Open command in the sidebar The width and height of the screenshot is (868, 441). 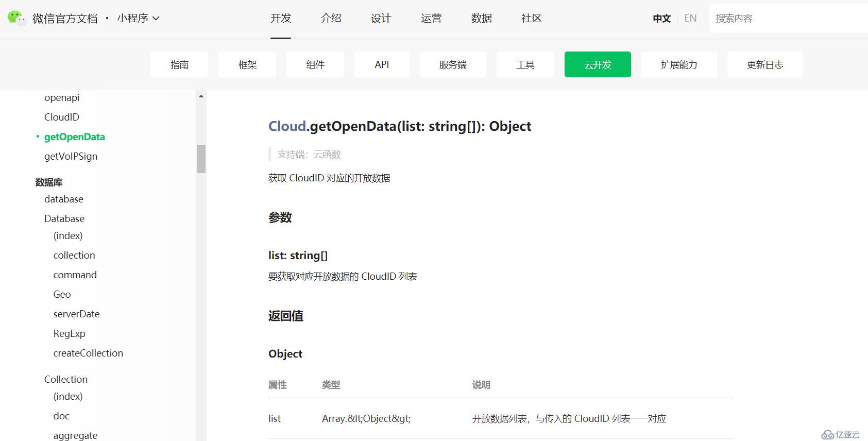(x=75, y=275)
